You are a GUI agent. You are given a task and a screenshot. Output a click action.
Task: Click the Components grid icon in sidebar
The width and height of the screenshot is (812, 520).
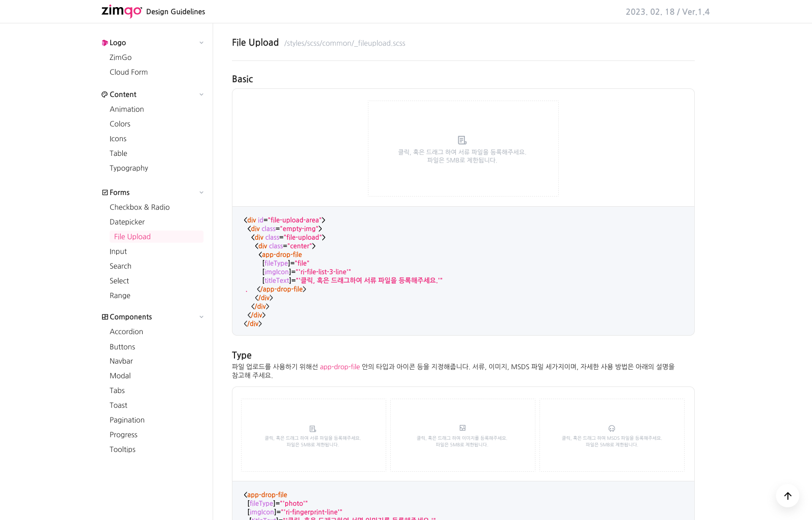click(x=105, y=317)
